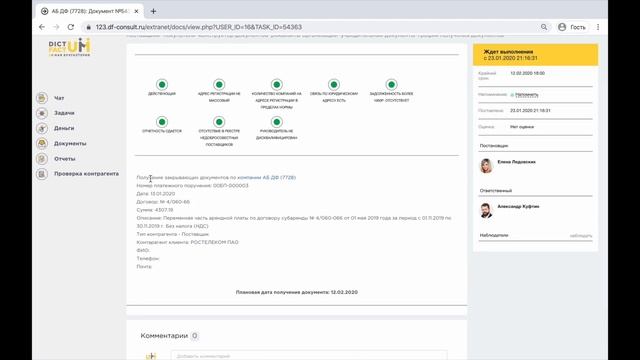Open Александр Куфтин profile name
Image resolution: width=640 pixels, height=360 pixels.
click(x=518, y=207)
